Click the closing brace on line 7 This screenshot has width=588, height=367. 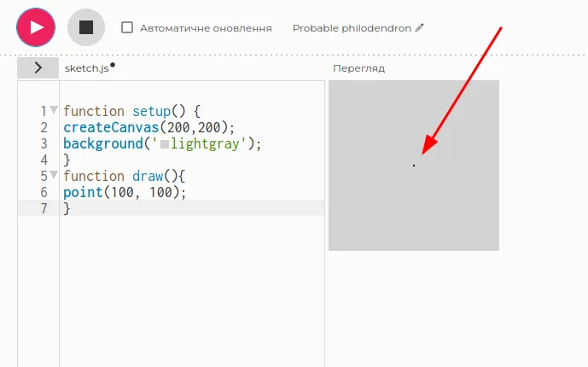67,208
